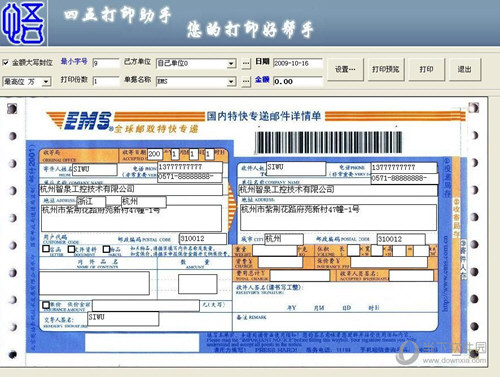
Task: Click the insurance fee field
Action: (x=389, y=262)
